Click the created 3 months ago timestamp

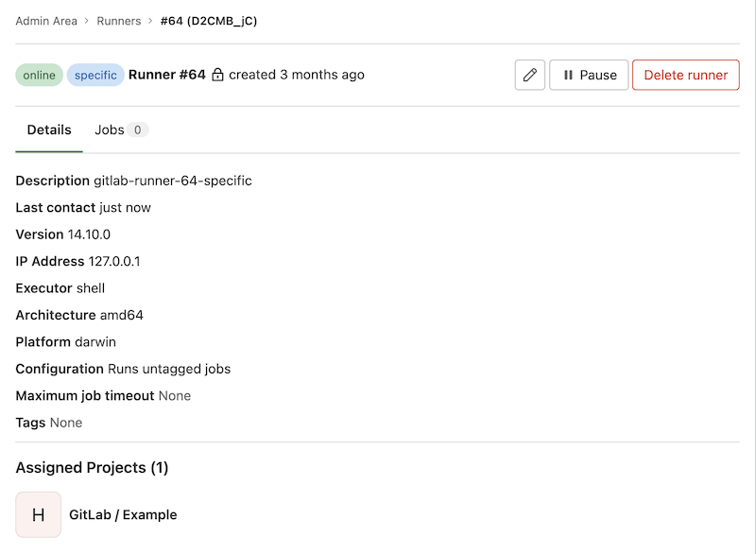tap(296, 75)
